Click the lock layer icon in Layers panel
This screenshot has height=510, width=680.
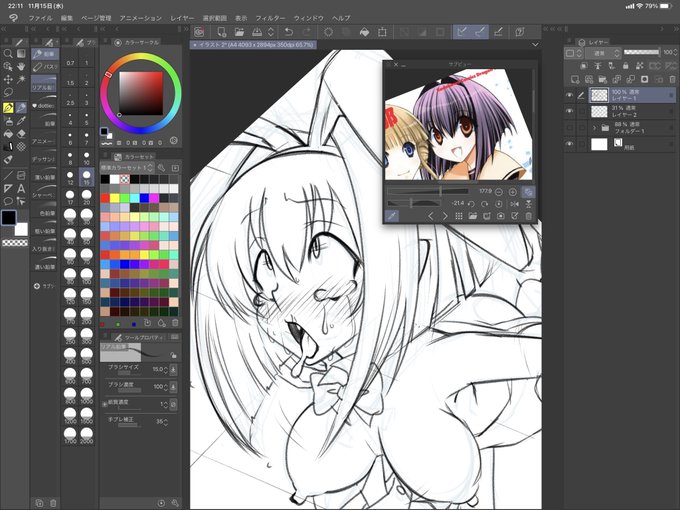point(625,65)
